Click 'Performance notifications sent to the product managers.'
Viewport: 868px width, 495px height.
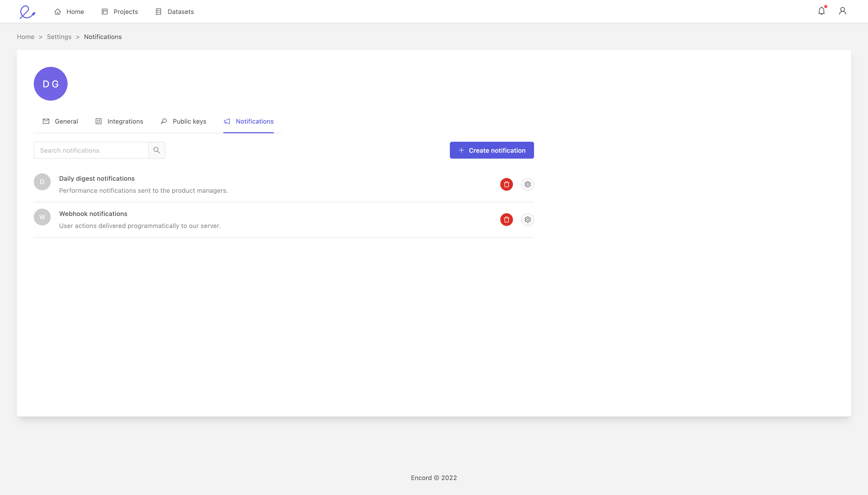[144, 190]
